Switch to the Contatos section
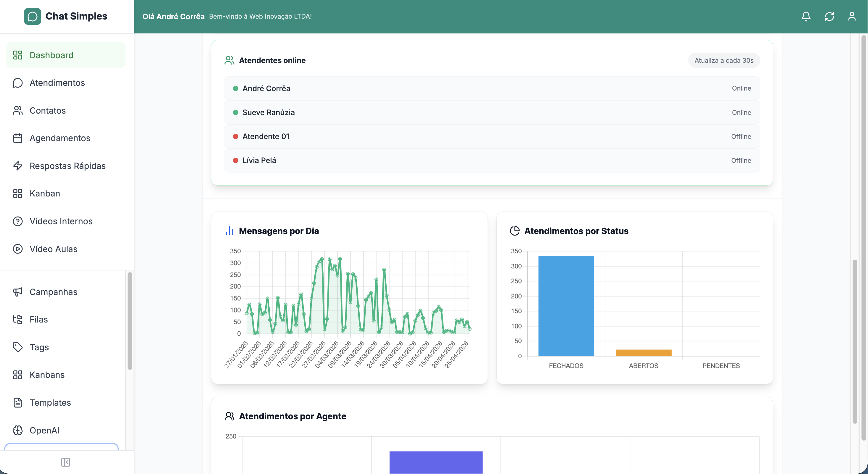The width and height of the screenshot is (868, 474). point(47,110)
